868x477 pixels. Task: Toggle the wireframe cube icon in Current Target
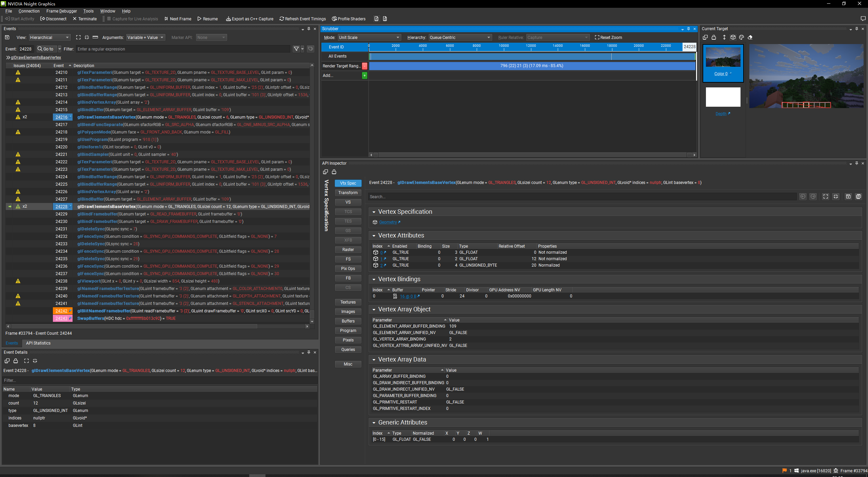(x=733, y=38)
